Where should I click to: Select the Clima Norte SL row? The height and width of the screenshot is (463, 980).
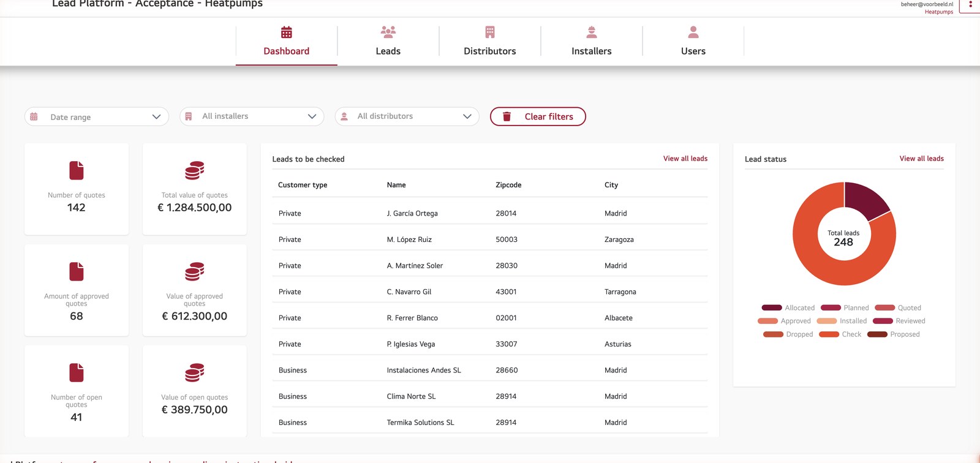click(x=490, y=396)
